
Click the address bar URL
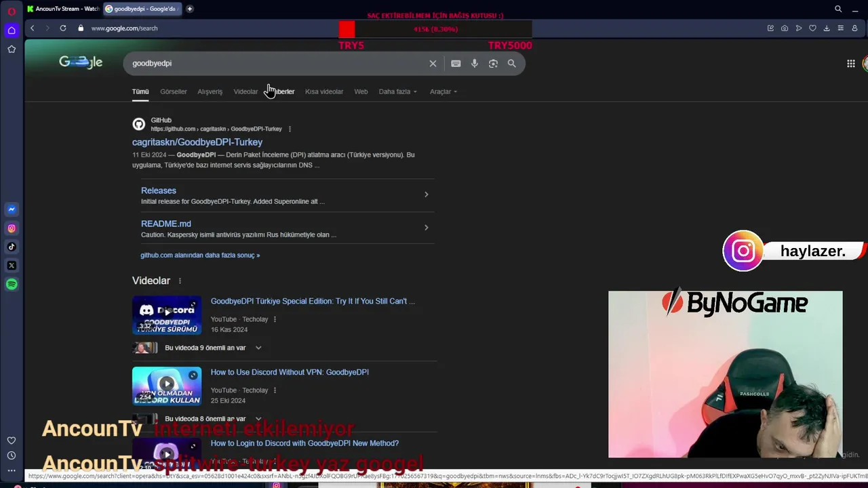coord(125,28)
